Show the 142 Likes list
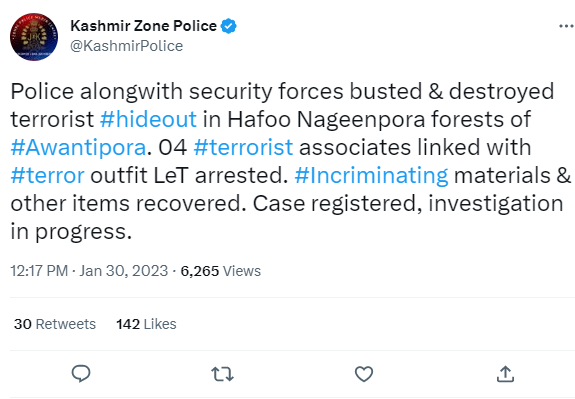The height and width of the screenshot is (399, 575). click(146, 324)
